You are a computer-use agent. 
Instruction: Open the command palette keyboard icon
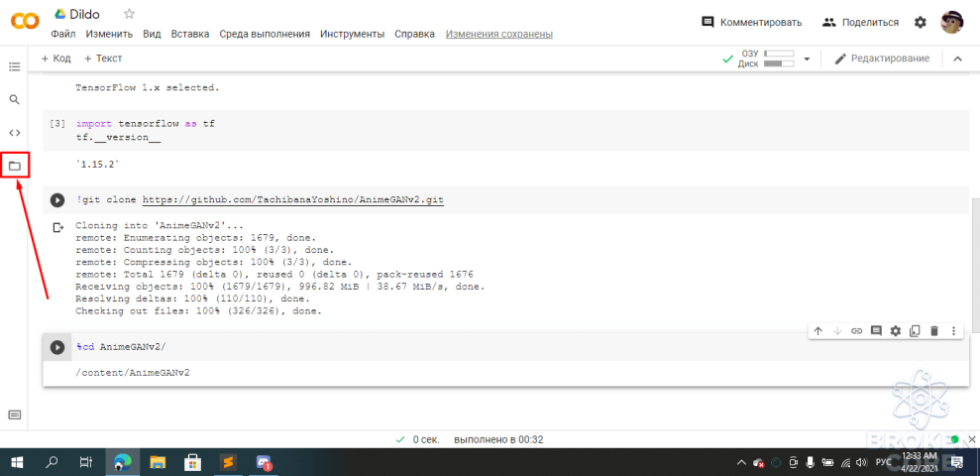(x=15, y=415)
